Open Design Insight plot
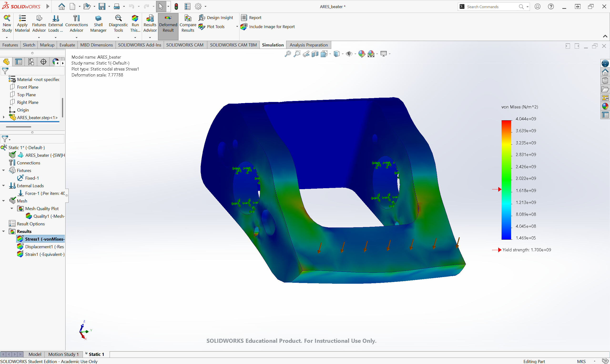The width and height of the screenshot is (610, 364). pyautogui.click(x=216, y=18)
